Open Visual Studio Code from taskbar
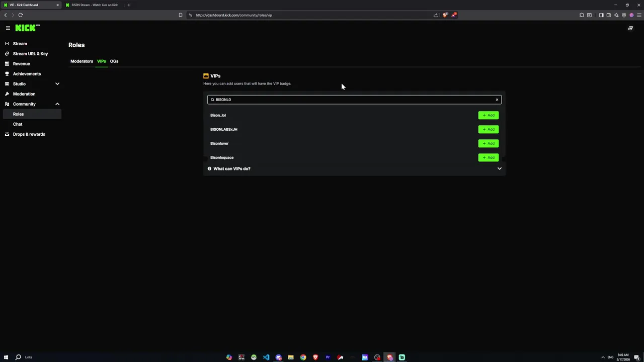 (x=266, y=357)
